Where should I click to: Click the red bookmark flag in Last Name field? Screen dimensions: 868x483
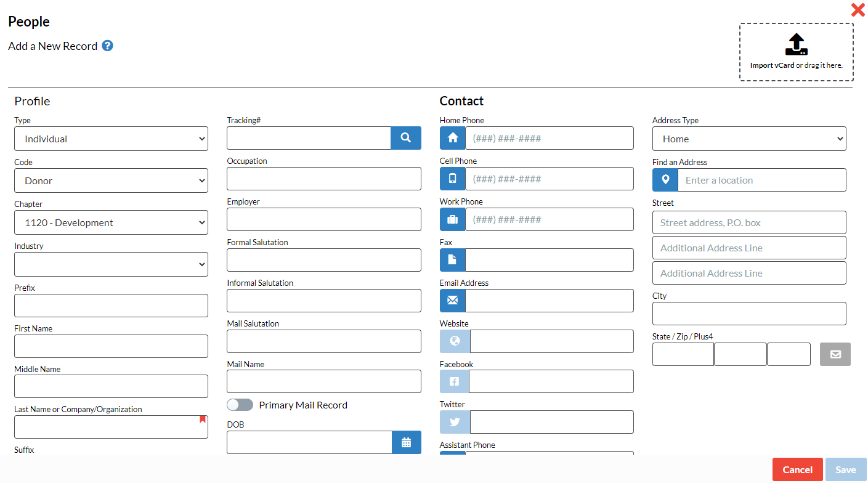(202, 419)
